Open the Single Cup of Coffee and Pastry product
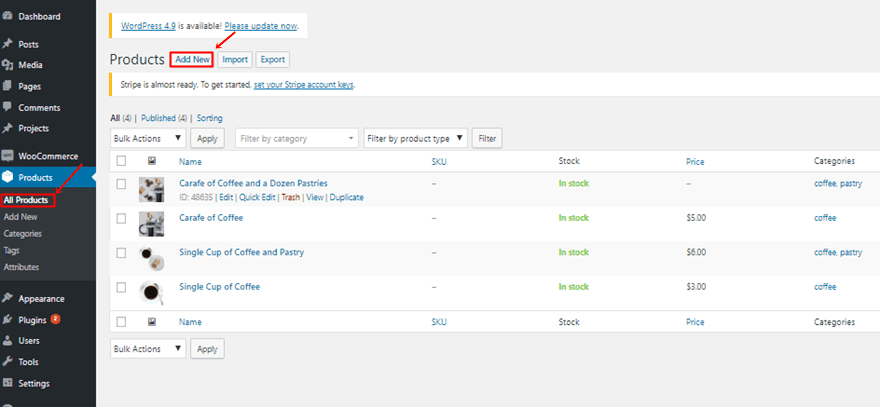Image resolution: width=880 pixels, height=407 pixels. tap(241, 253)
